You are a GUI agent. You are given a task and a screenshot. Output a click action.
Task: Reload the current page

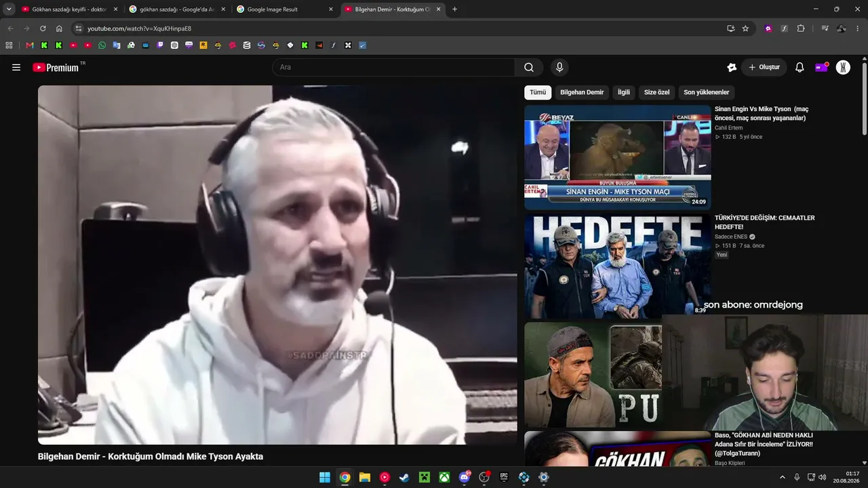[43, 28]
